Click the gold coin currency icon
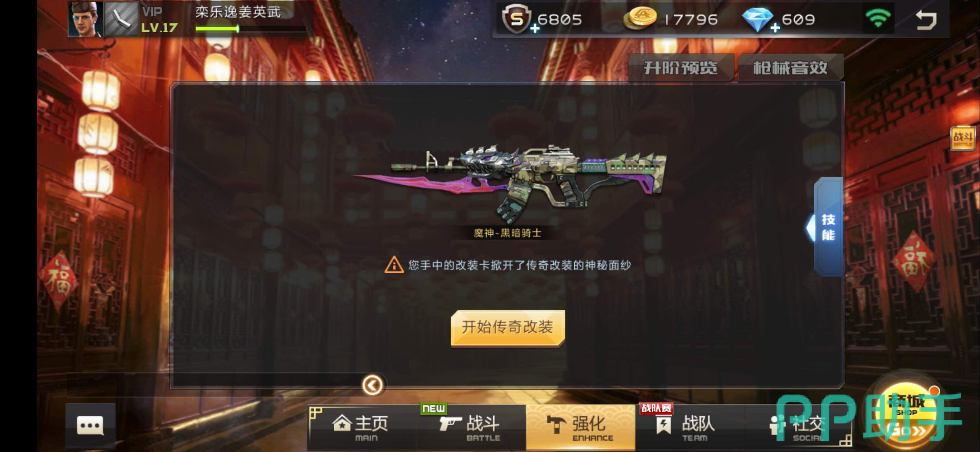The width and height of the screenshot is (980, 452). 640,19
